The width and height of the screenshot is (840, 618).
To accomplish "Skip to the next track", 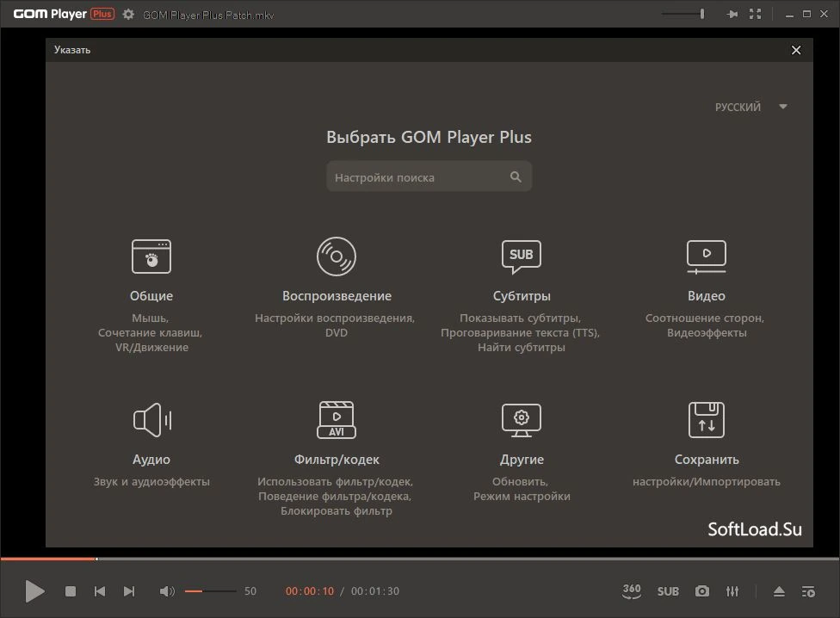I will (x=129, y=591).
